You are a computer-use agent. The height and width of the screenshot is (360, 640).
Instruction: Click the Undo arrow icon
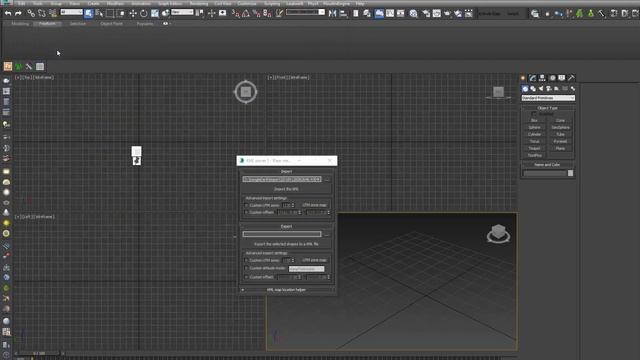tap(8, 13)
